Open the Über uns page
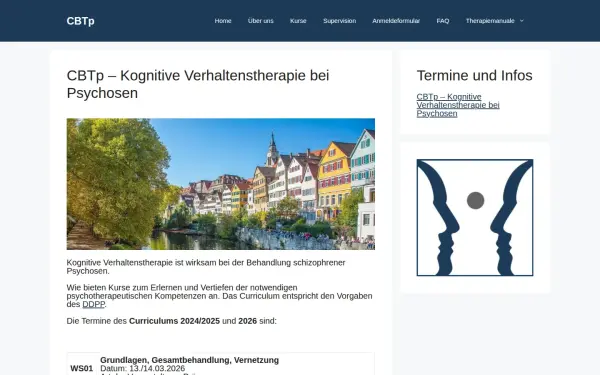This screenshot has width=600, height=375. [x=261, y=21]
